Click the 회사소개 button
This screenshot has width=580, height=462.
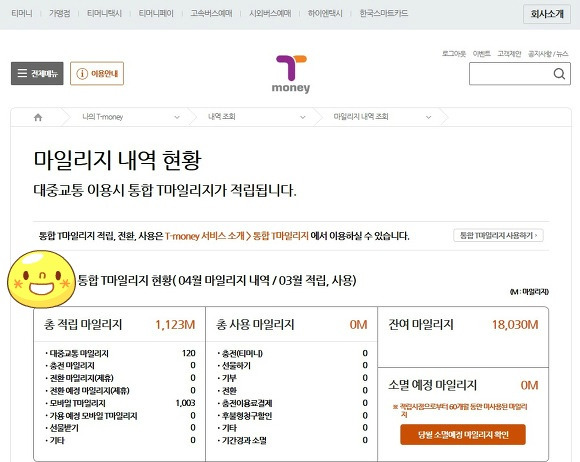(547, 14)
